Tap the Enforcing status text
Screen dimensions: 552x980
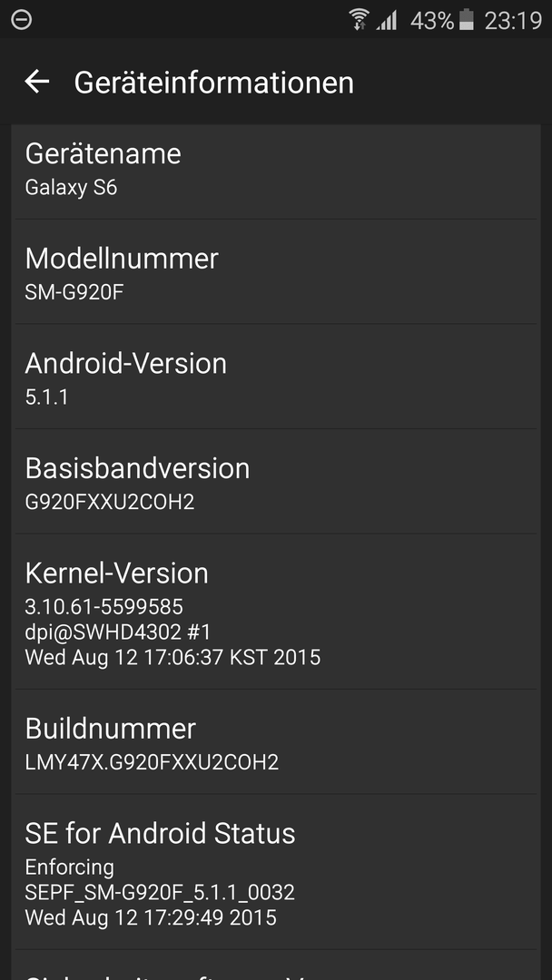pyautogui.click(x=69, y=867)
